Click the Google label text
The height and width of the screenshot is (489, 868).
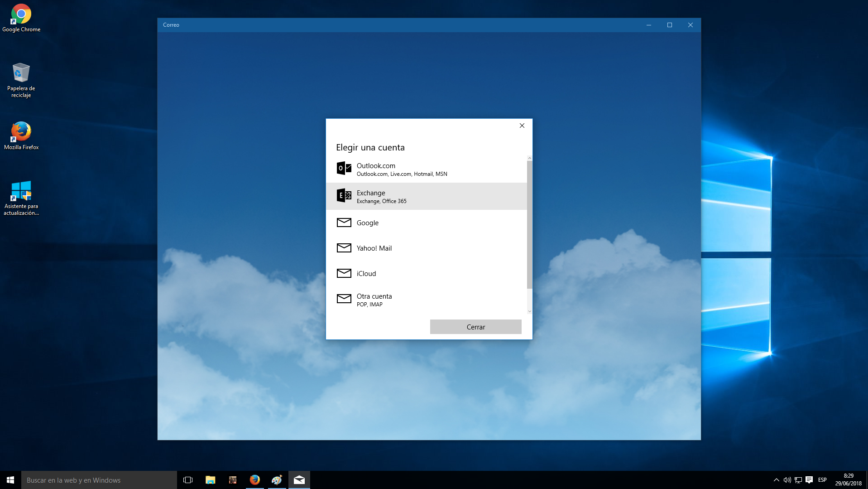tap(368, 223)
